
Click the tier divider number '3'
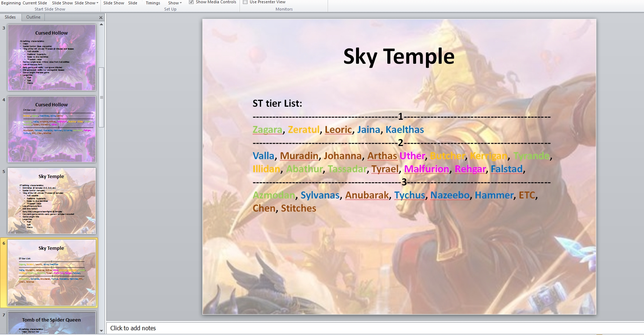[x=404, y=182]
